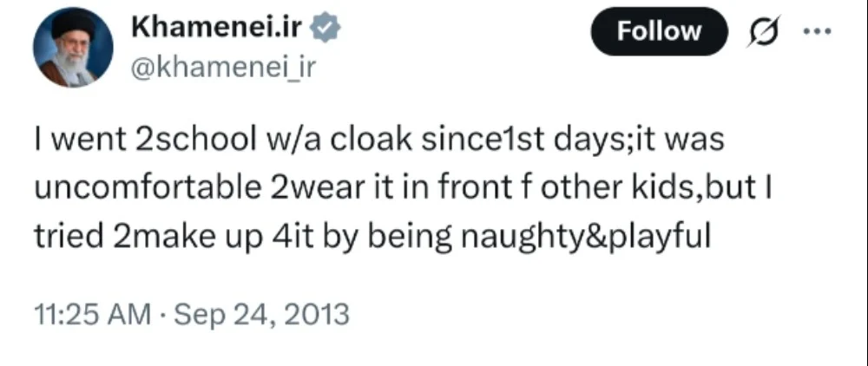This screenshot has height=366, width=868.
Task: Open the Khamenei.ir profile avatar
Action: [x=73, y=48]
